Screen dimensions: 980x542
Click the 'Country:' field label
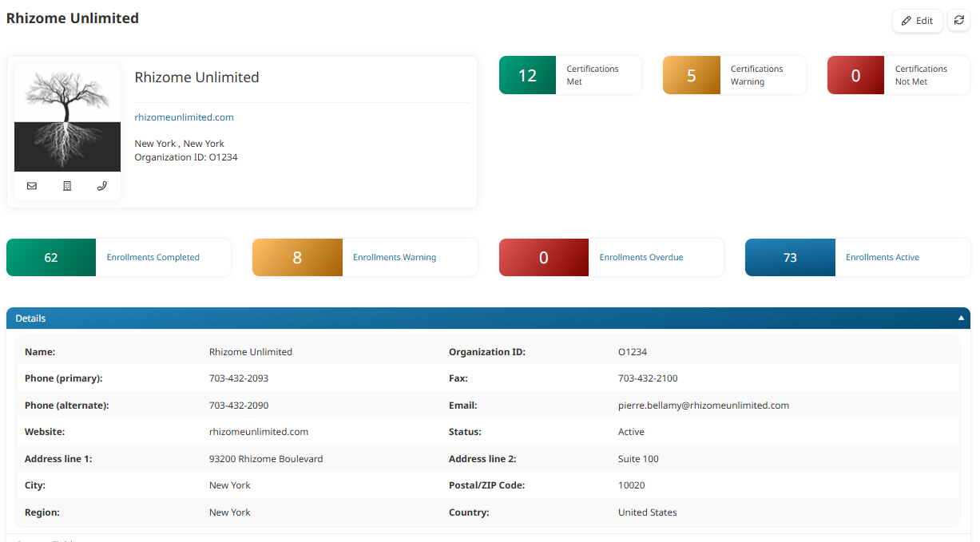point(469,512)
